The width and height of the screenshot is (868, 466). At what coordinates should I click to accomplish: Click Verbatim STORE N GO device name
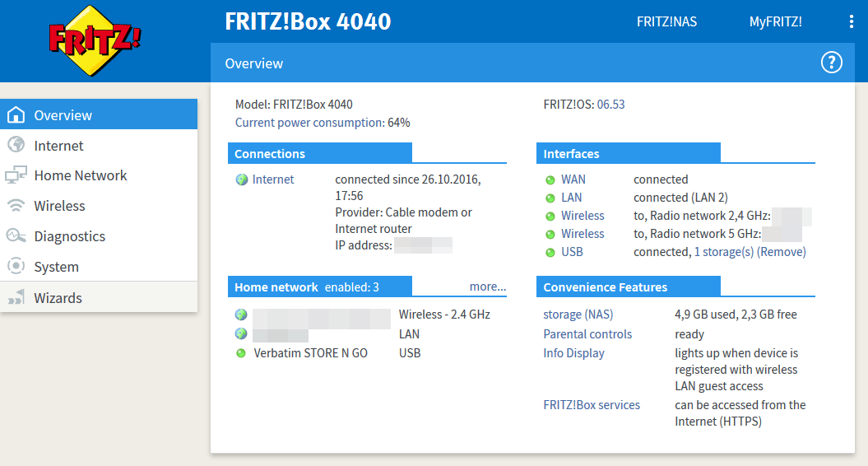[310, 353]
